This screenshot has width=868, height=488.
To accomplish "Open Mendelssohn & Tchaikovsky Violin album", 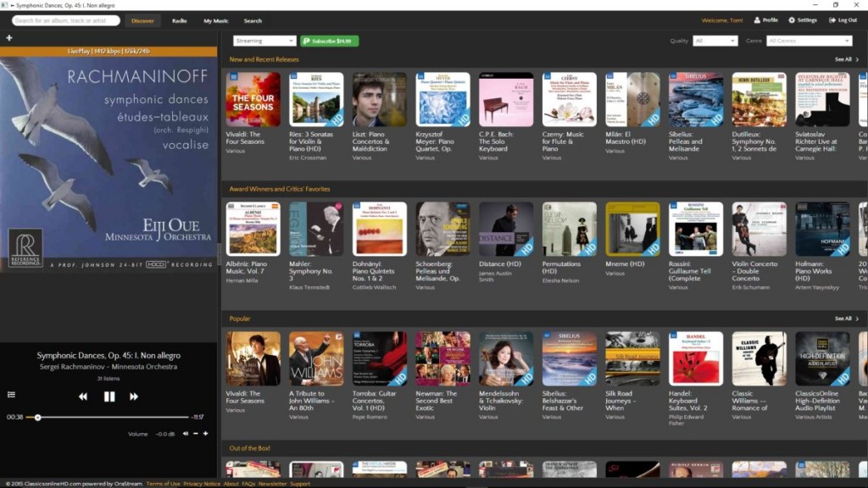I will pyautogui.click(x=506, y=358).
